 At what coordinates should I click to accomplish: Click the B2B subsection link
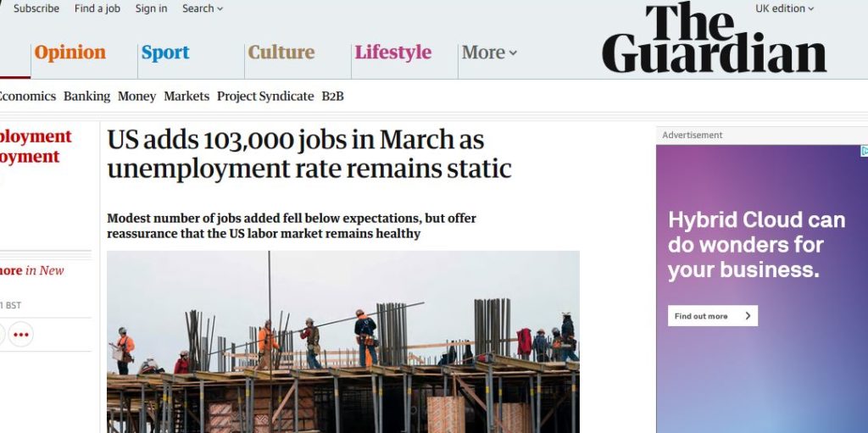point(332,97)
